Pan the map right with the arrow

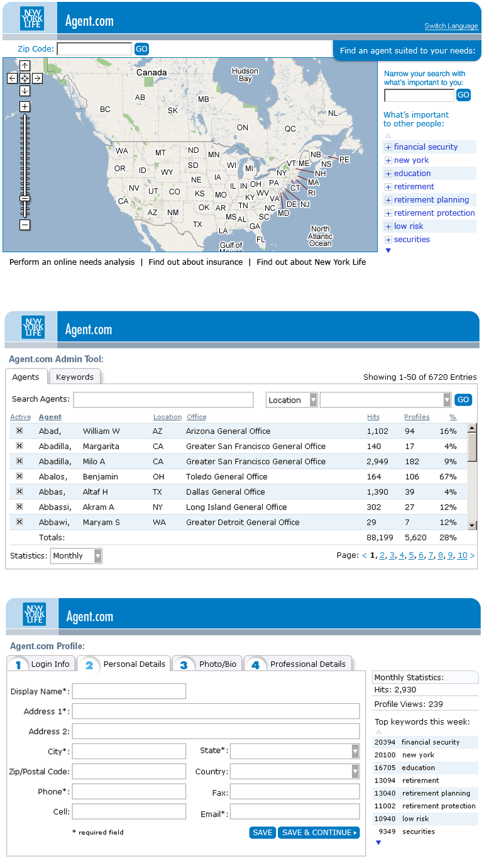pyautogui.click(x=37, y=78)
